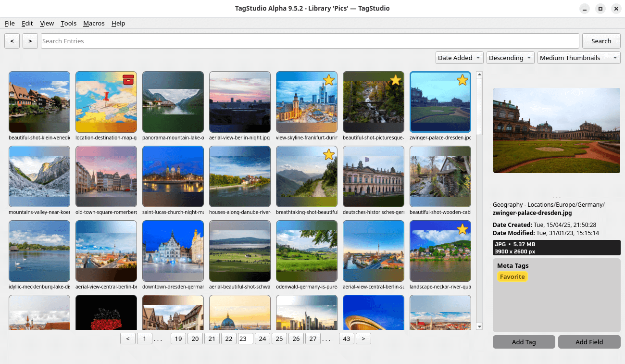Select the aerial-view-berlin-night.jpg thumbnail

click(x=240, y=102)
